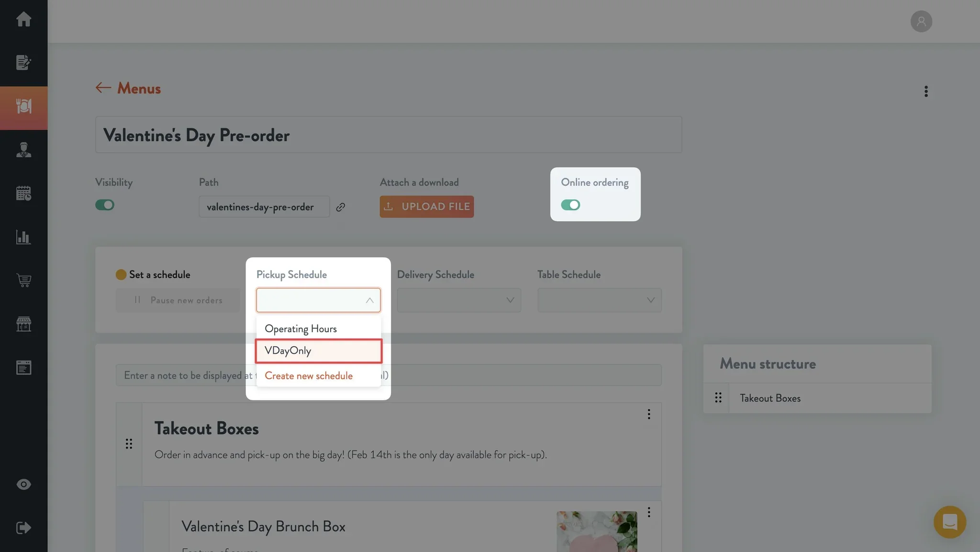
Task: Expand the Table Schedule dropdown
Action: [599, 300]
